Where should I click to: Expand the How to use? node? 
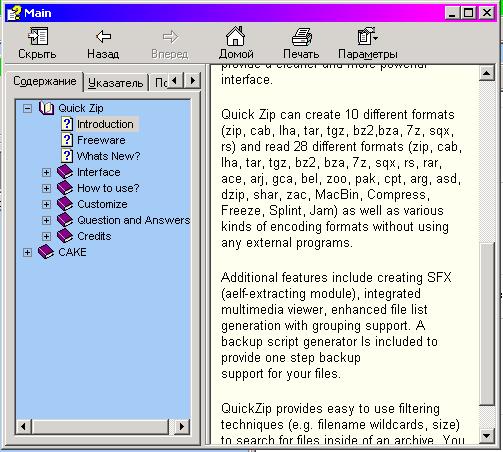point(46,188)
